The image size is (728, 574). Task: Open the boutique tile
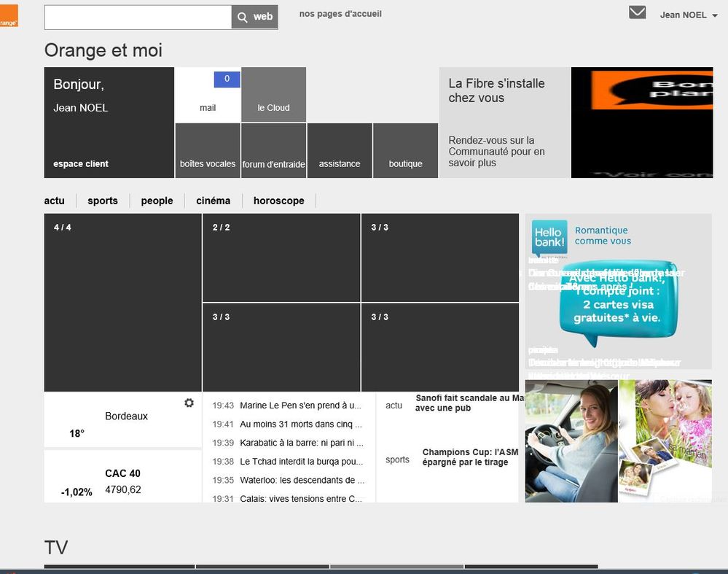tap(405, 150)
